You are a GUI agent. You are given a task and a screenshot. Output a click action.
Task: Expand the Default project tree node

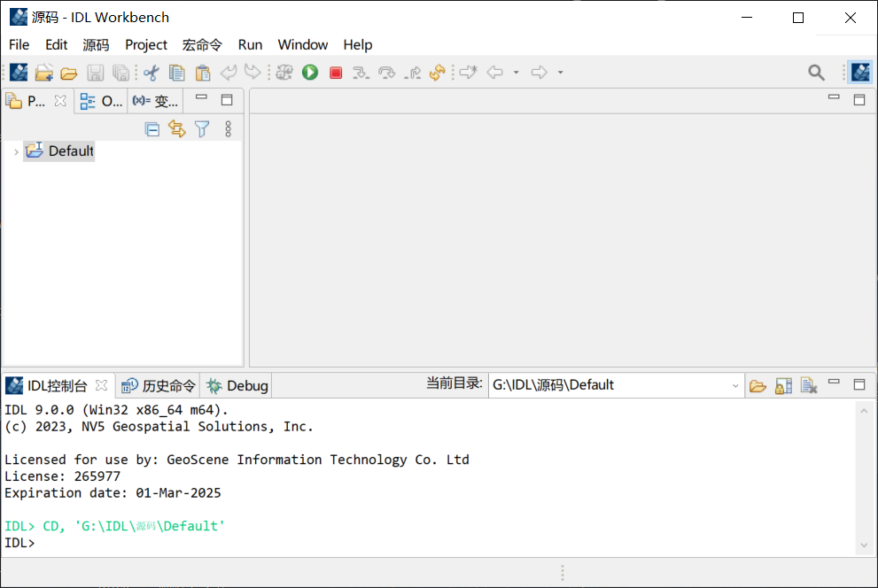[16, 151]
